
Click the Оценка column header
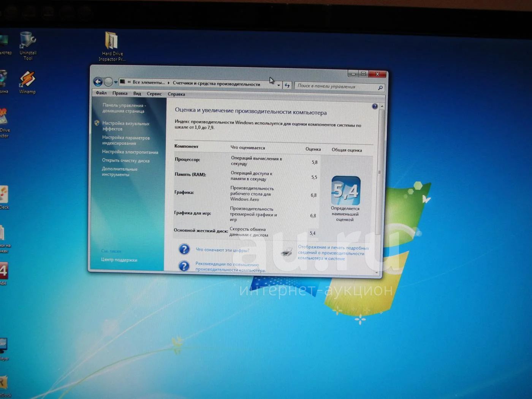point(313,149)
